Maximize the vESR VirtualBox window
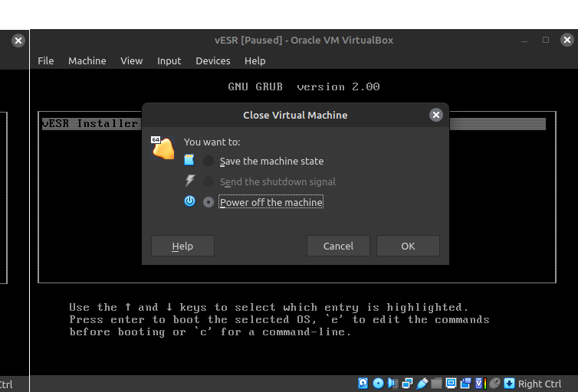578x392 pixels. [546, 40]
